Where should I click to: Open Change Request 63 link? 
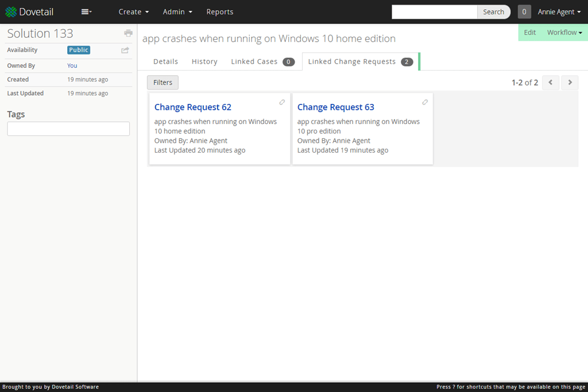tap(335, 107)
